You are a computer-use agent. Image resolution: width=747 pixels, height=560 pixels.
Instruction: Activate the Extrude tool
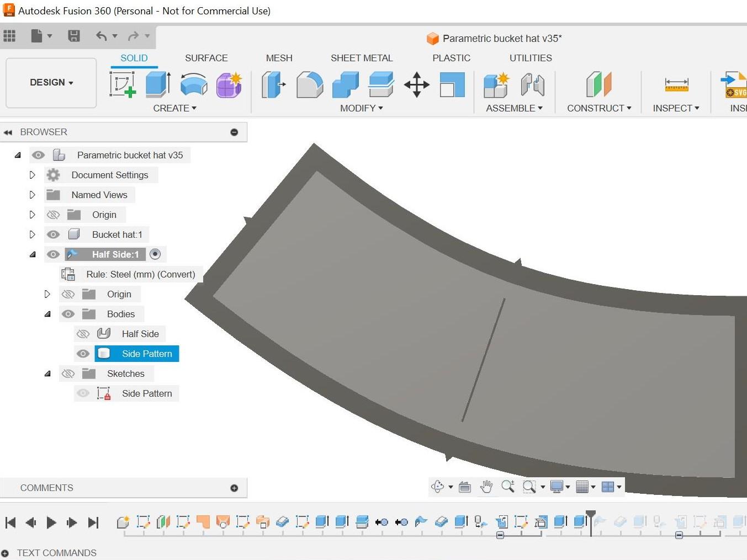157,84
